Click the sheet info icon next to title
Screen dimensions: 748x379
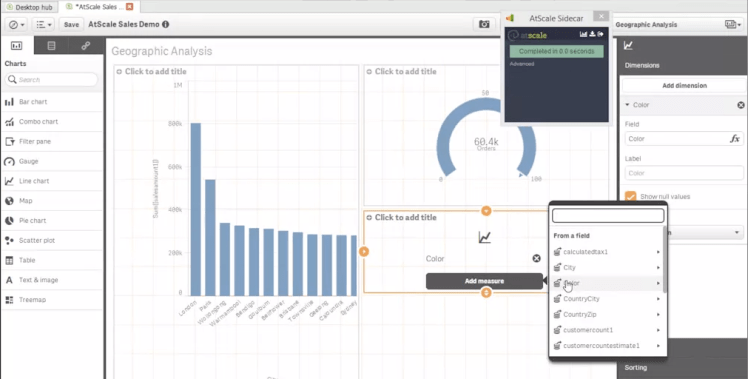[x=166, y=24]
